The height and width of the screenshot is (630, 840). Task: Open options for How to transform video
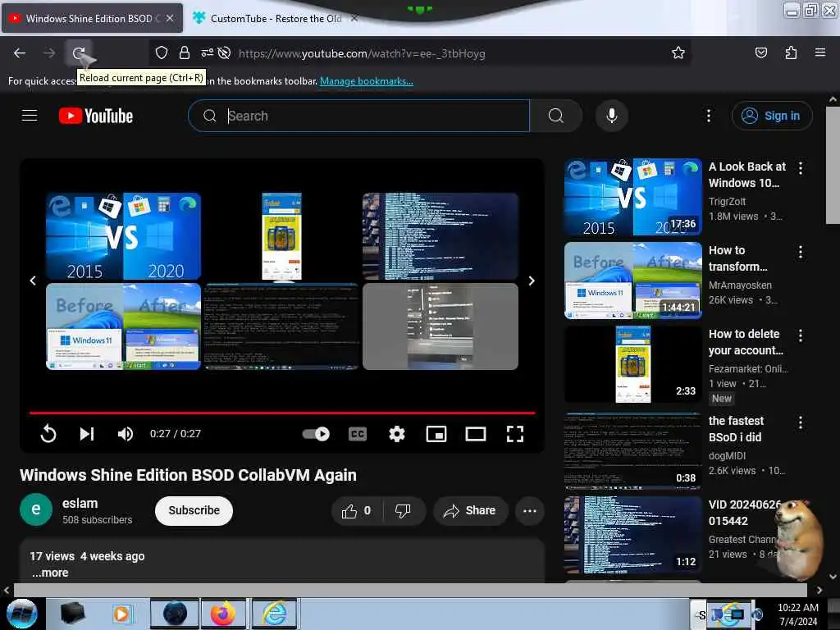pos(801,252)
